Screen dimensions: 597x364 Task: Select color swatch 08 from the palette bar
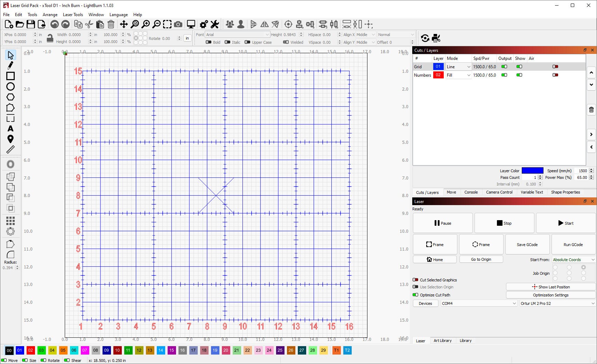96,350
